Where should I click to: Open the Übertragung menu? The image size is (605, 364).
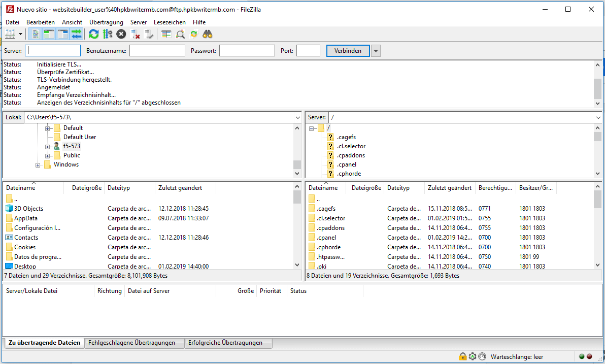coord(106,22)
